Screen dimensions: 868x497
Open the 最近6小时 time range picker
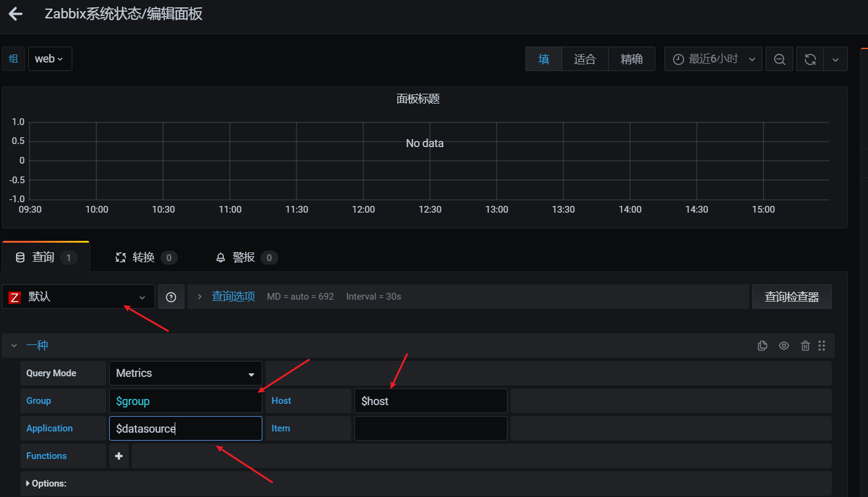714,59
